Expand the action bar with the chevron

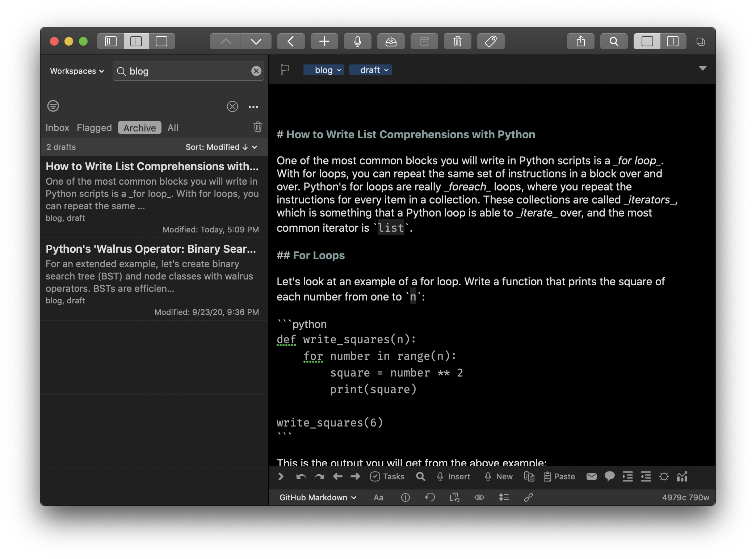281,476
